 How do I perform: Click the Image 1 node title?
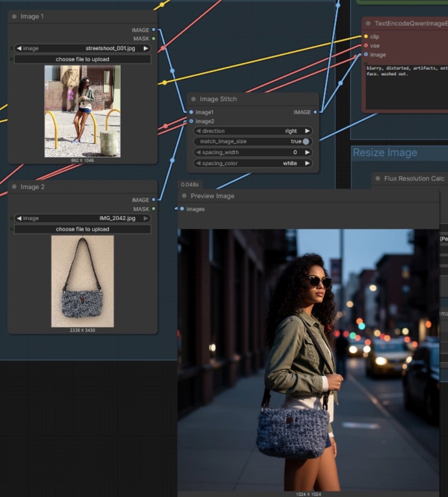tap(32, 16)
